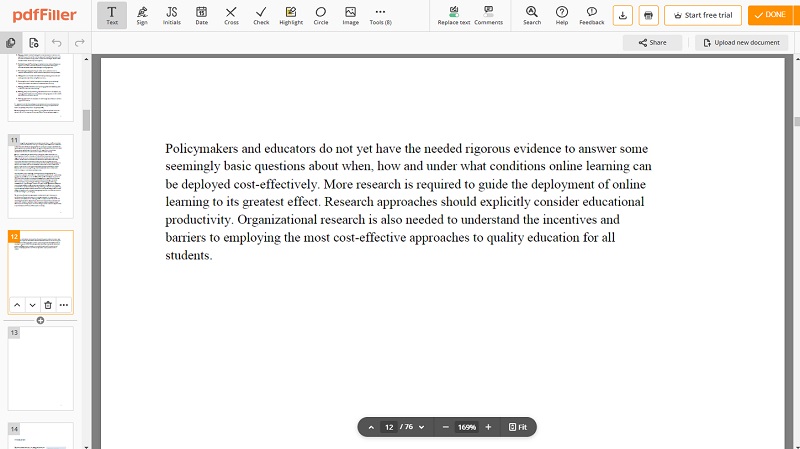Open page 13 thumbnail
The width and height of the screenshot is (800, 449).
(40, 368)
